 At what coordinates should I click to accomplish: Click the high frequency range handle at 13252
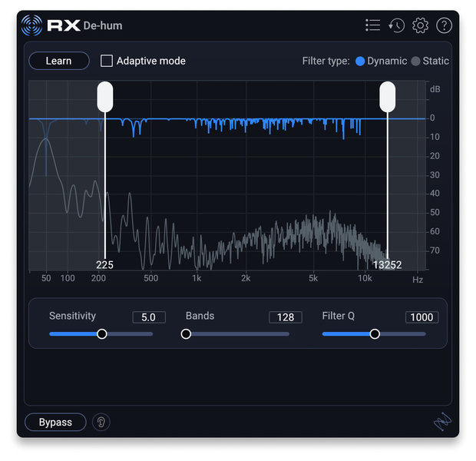point(388,97)
